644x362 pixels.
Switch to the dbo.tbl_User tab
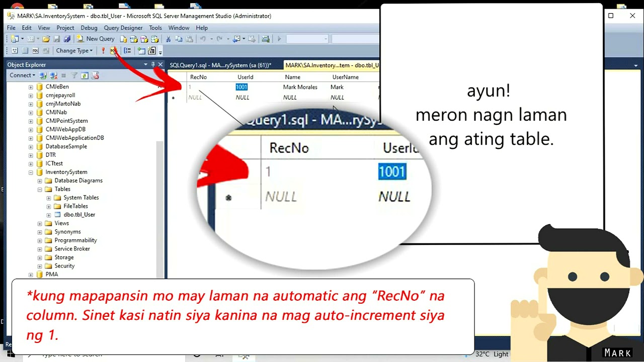(332, 65)
